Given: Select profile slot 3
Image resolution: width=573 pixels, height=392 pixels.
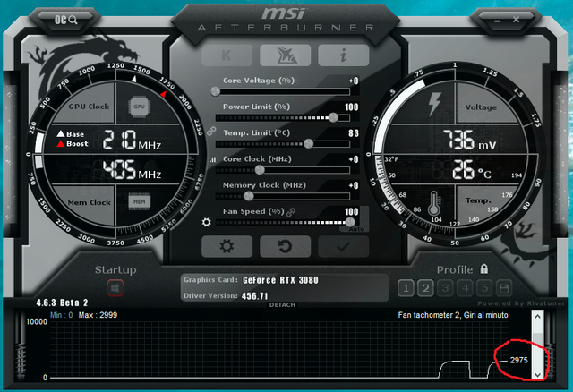Looking at the screenshot, I should [x=445, y=288].
